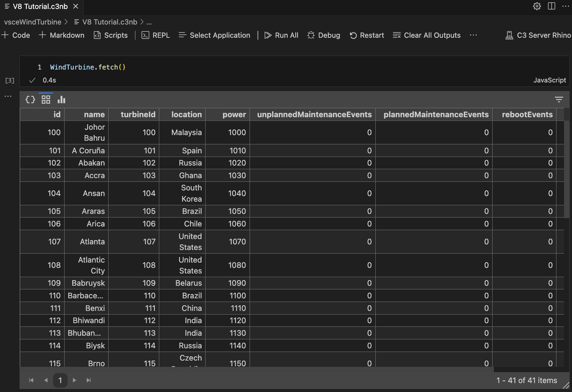Screen dimensions: 572x392
Task: Expand toolbar overflow more actions
Action: (x=473, y=35)
